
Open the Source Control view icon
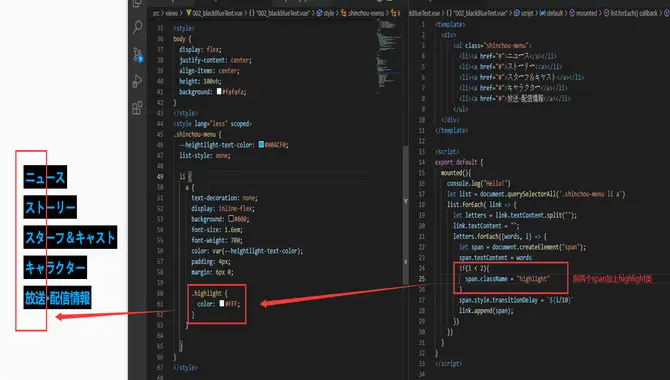(138, 54)
